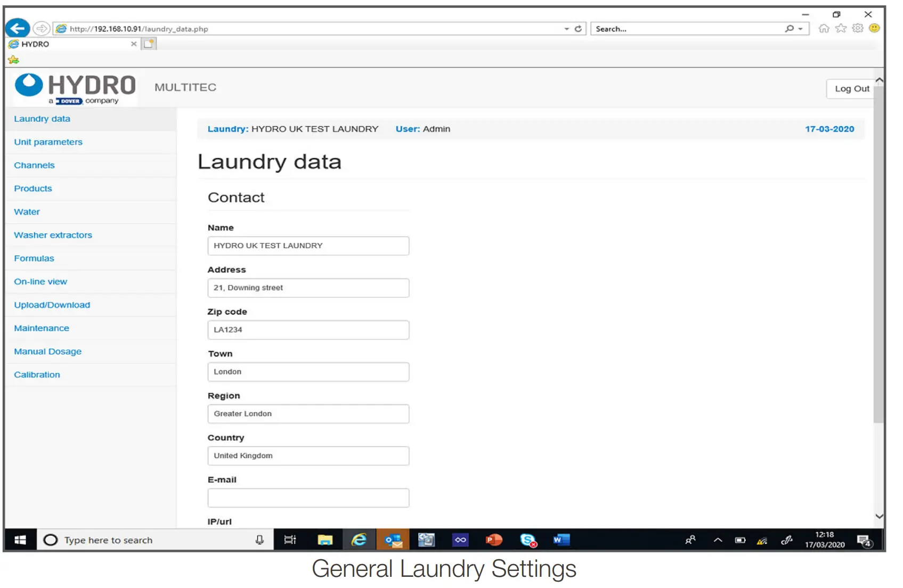Open Outlook from the taskbar
Screen dimensions: 903x588
[x=393, y=540]
